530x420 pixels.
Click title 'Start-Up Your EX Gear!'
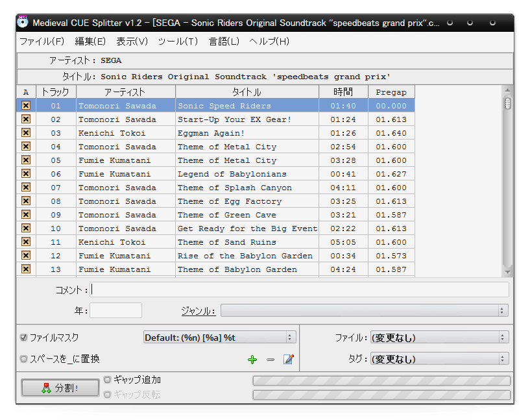234,119
